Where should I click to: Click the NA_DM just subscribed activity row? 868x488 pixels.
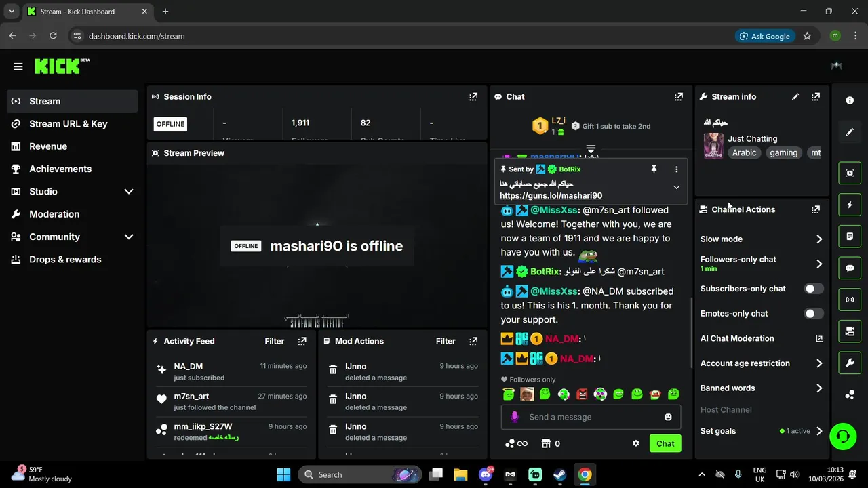[232, 371]
